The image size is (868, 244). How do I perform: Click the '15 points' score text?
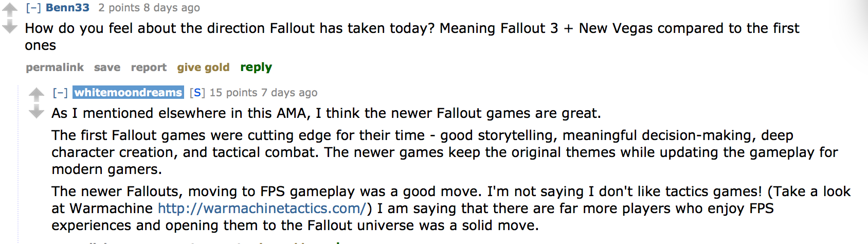click(x=233, y=93)
